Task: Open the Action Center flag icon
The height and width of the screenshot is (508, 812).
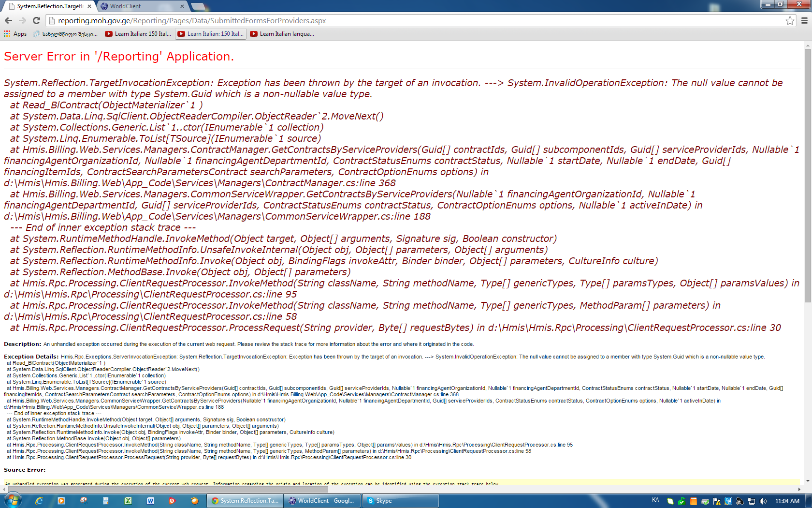Action: click(x=717, y=501)
